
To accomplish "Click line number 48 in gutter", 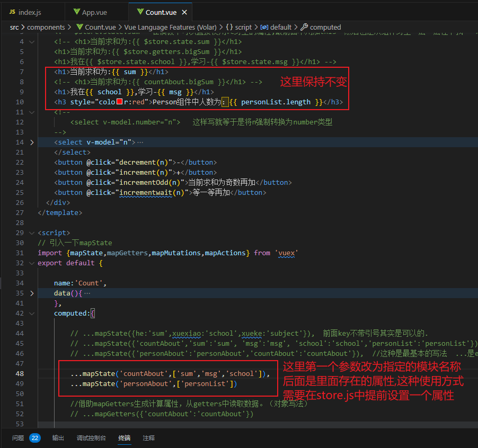I will pos(20,373).
